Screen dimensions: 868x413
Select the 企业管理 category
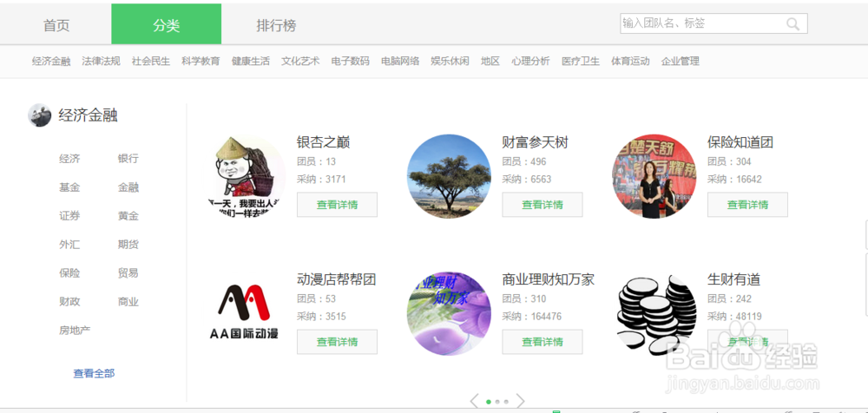click(x=681, y=62)
